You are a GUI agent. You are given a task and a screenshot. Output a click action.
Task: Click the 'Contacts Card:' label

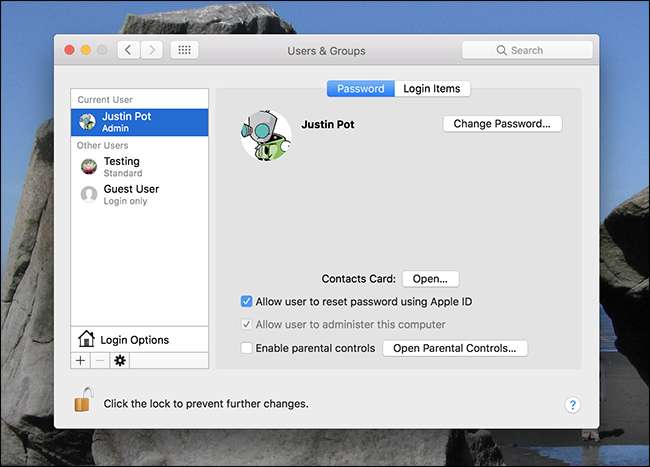(359, 279)
